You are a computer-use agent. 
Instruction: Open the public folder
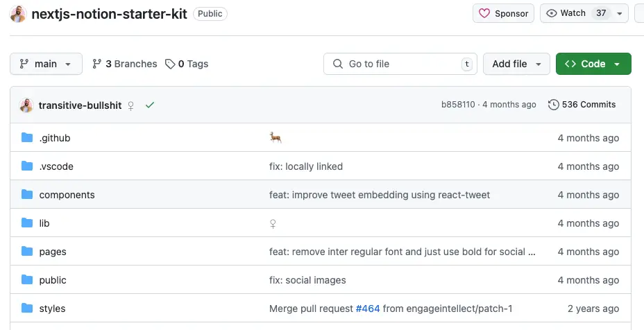coord(53,280)
